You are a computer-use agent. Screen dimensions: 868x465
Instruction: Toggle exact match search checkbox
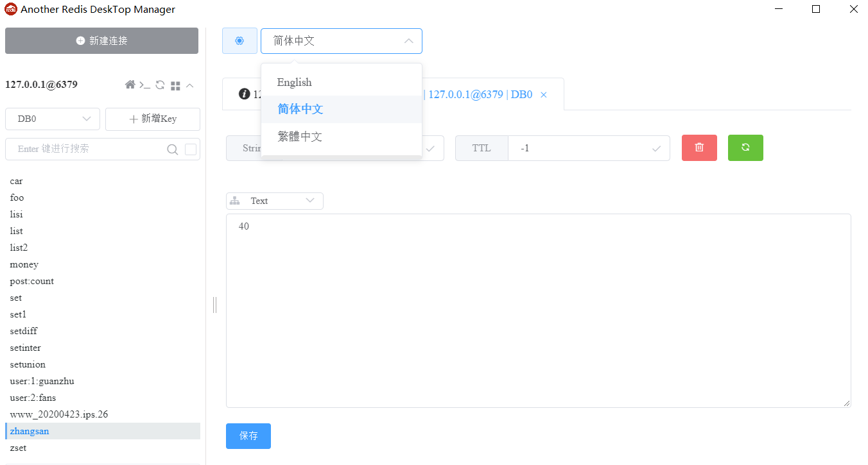pyautogui.click(x=191, y=149)
